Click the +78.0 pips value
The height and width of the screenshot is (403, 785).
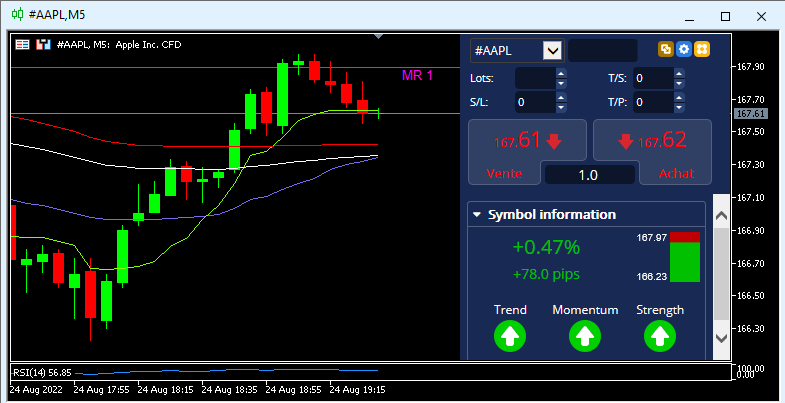(x=546, y=274)
